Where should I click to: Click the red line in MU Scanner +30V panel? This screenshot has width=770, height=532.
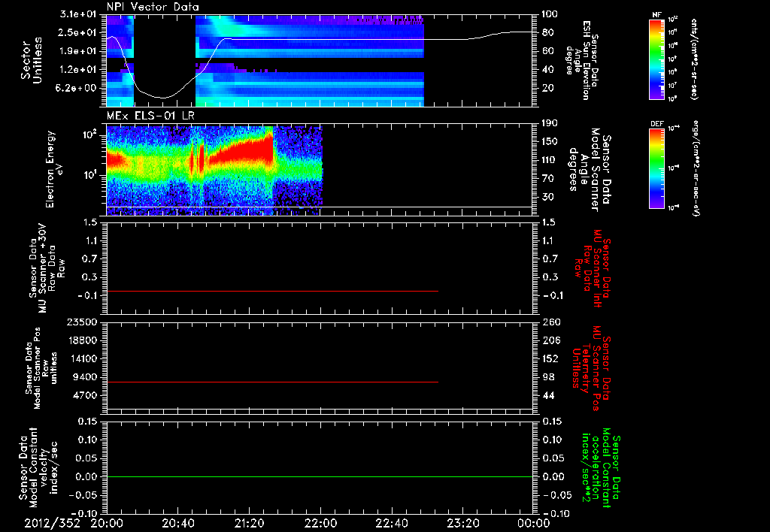coord(272,292)
